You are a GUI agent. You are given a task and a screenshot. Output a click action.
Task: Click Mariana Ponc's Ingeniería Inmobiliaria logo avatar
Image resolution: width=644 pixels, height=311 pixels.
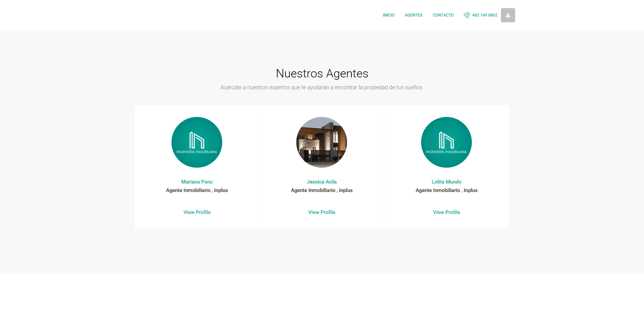[197, 142]
